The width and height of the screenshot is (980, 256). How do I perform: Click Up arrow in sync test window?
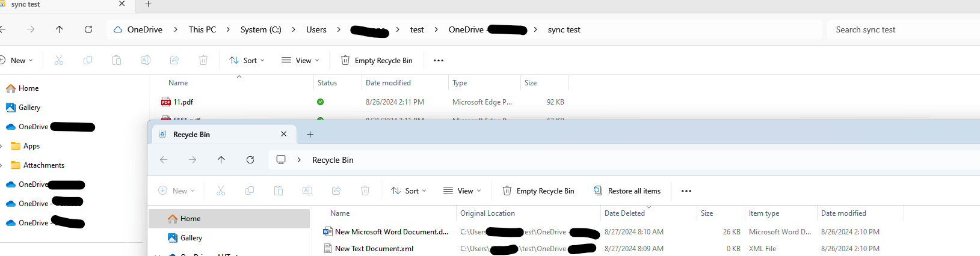(x=59, y=29)
